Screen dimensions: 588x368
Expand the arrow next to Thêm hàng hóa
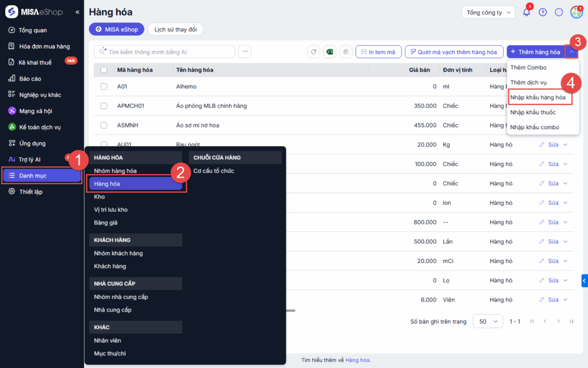pyautogui.click(x=571, y=52)
